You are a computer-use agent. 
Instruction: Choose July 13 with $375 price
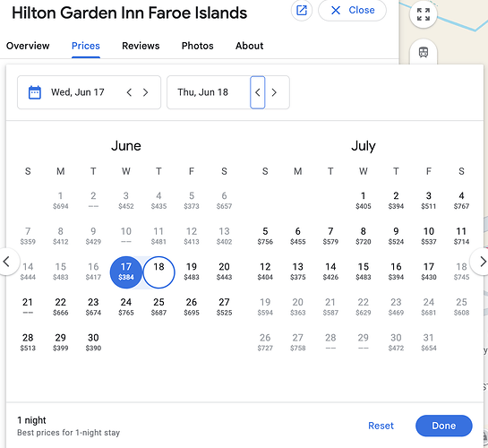pyautogui.click(x=298, y=271)
